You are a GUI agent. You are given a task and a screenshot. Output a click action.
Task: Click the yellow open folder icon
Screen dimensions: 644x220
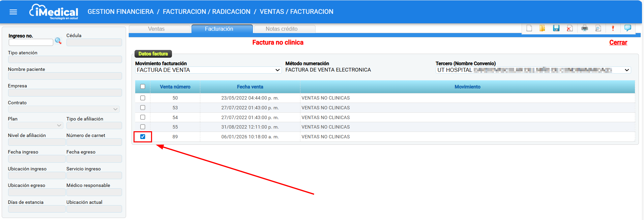[x=542, y=28]
